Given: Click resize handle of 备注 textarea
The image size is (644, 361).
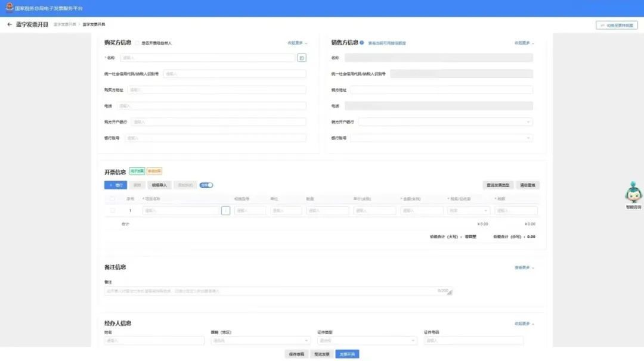Looking at the screenshot, I should point(450,292).
